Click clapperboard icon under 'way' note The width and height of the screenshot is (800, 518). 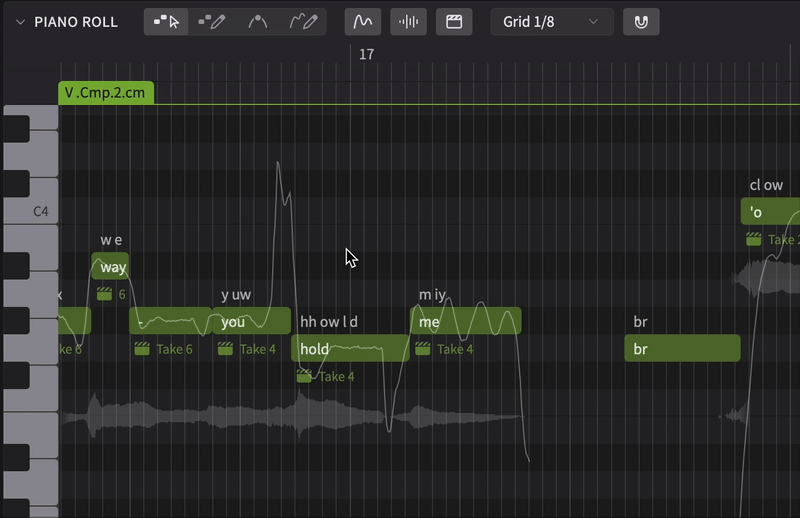pos(104,294)
